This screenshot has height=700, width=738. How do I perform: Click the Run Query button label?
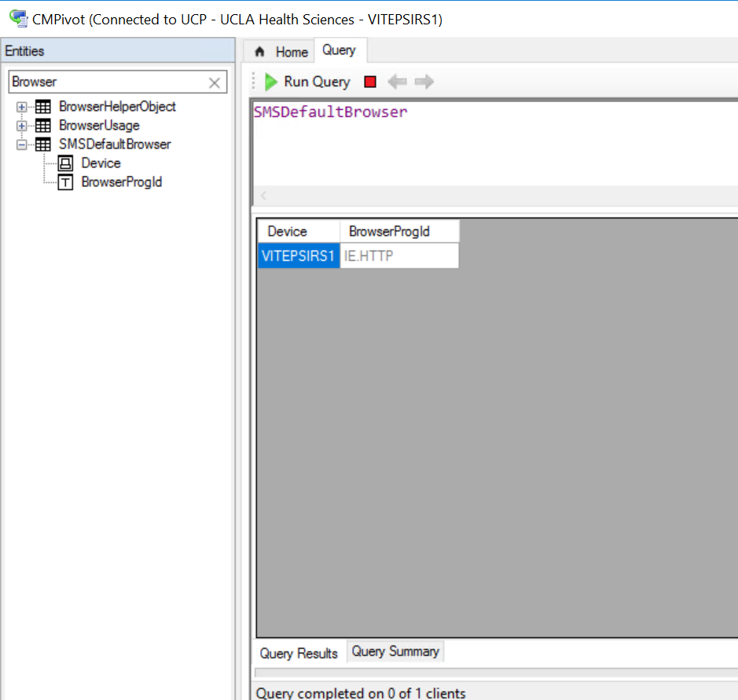point(317,82)
